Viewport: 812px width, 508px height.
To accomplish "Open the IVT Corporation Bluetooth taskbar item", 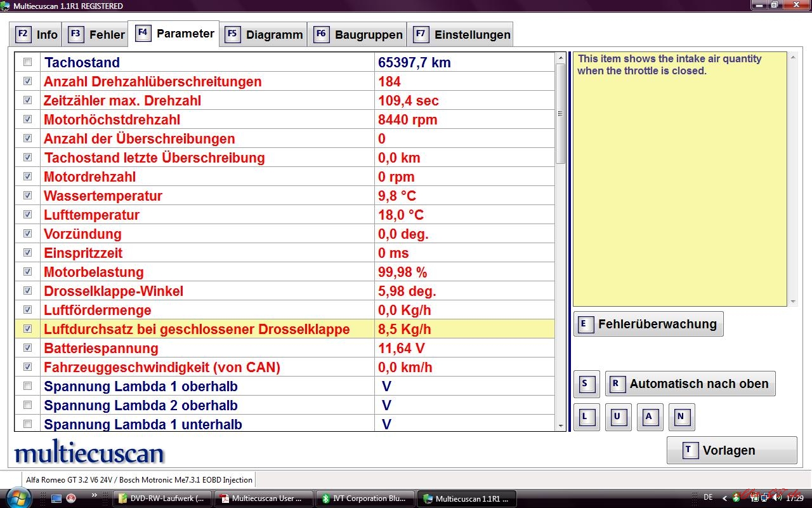I will (x=365, y=498).
